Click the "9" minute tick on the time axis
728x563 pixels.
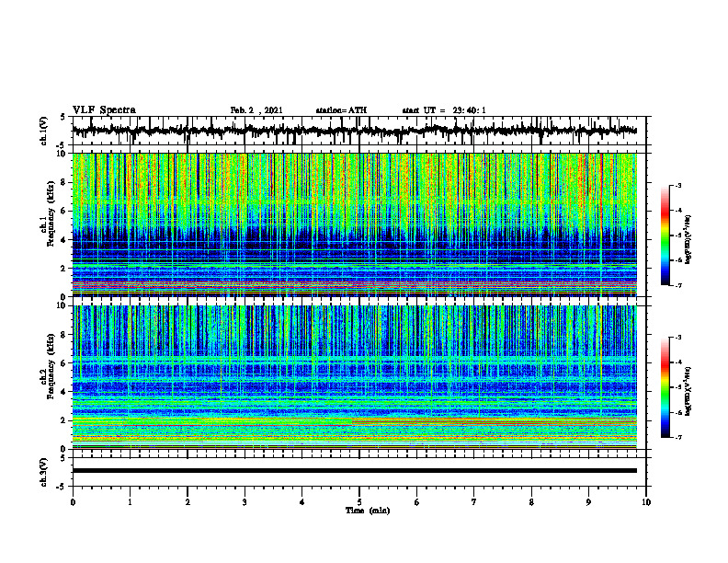tap(588, 502)
